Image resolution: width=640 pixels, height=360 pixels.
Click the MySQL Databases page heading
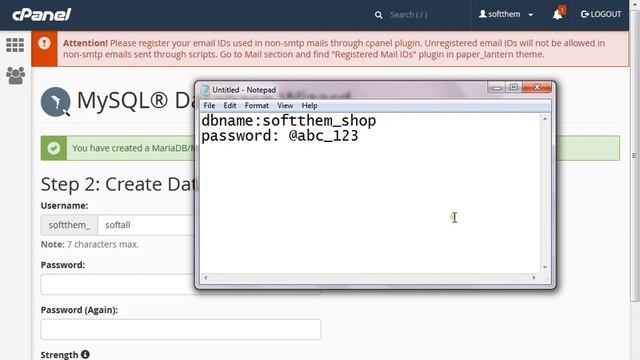tap(136, 101)
